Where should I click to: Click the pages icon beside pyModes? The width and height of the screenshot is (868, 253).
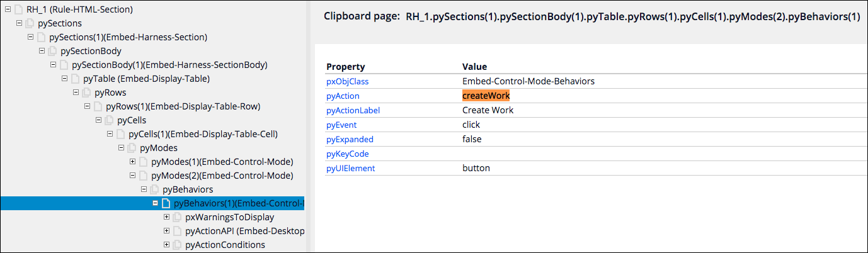click(x=132, y=148)
